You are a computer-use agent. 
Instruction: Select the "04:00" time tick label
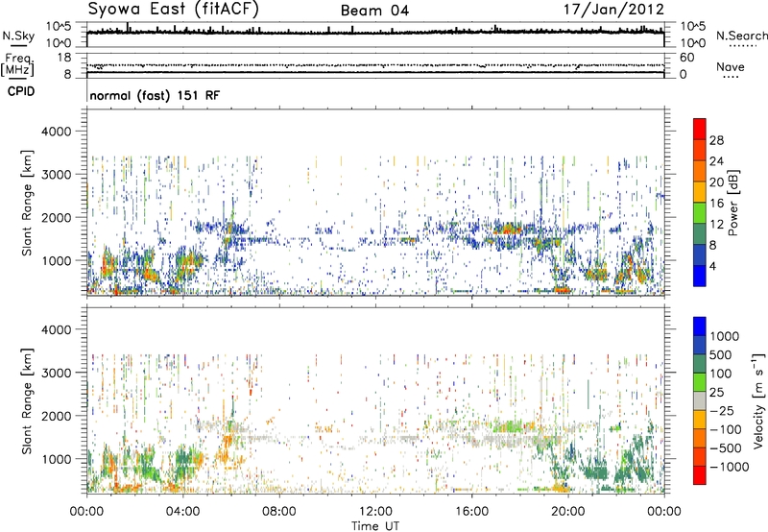pyautogui.click(x=182, y=512)
